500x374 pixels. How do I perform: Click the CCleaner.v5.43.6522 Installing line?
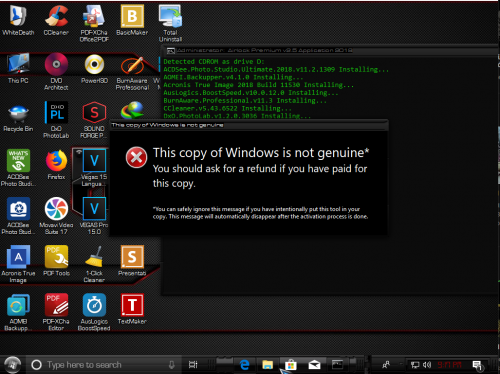227,108
